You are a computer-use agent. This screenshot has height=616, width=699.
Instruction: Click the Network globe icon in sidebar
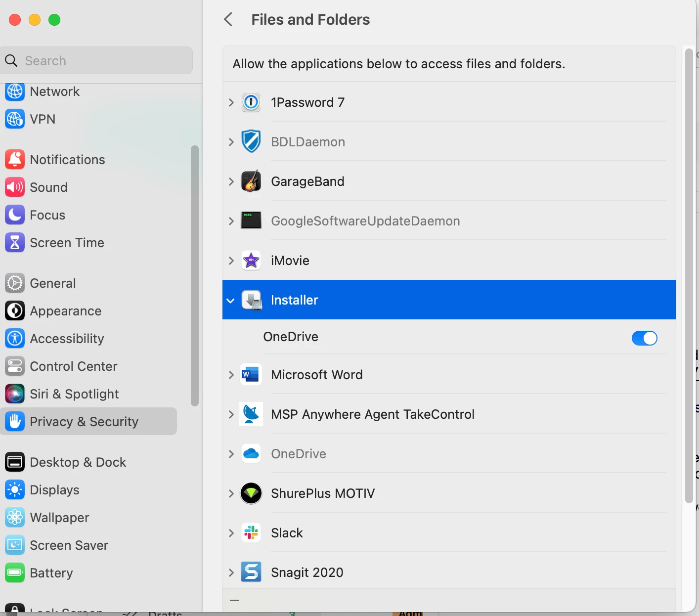coord(15,91)
